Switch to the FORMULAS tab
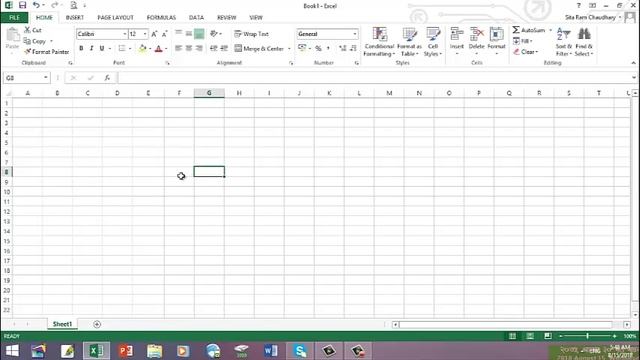The height and width of the screenshot is (360, 640). (161, 18)
